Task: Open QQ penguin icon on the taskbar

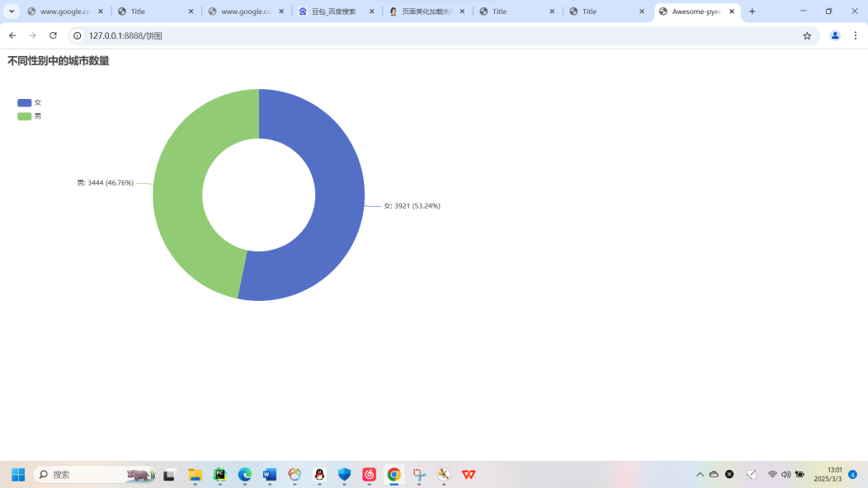Action: [319, 474]
